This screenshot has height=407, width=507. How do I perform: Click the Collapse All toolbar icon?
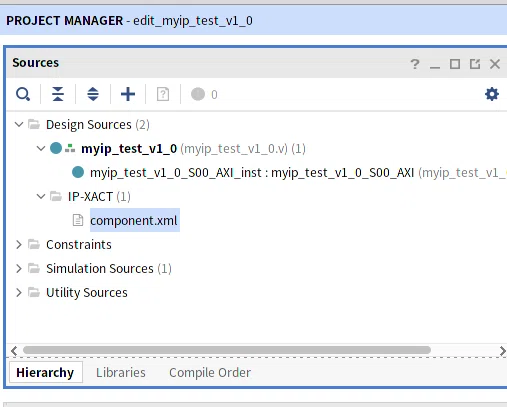click(x=58, y=94)
